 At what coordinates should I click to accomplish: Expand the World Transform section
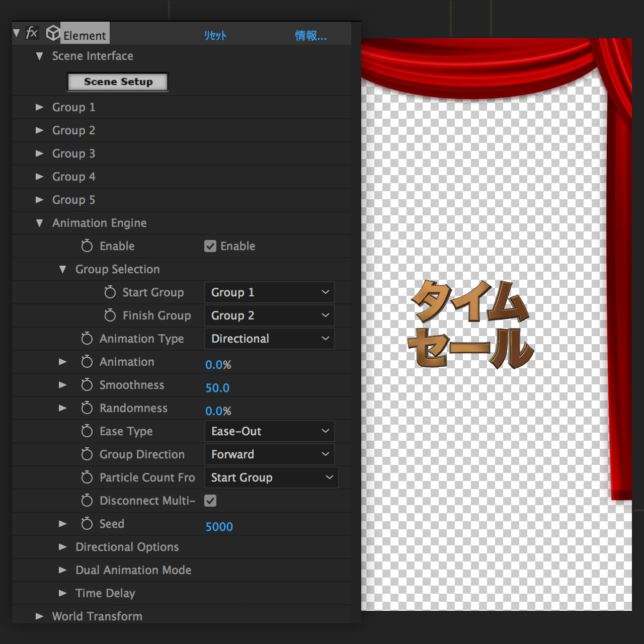pyautogui.click(x=40, y=616)
